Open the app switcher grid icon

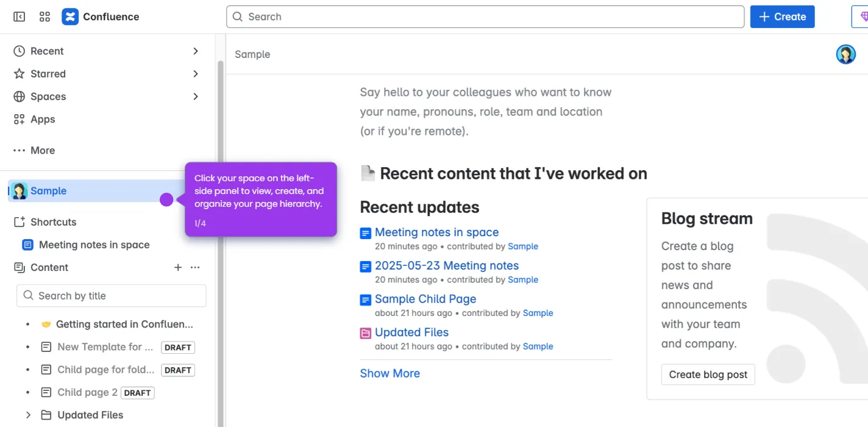pyautogui.click(x=44, y=16)
